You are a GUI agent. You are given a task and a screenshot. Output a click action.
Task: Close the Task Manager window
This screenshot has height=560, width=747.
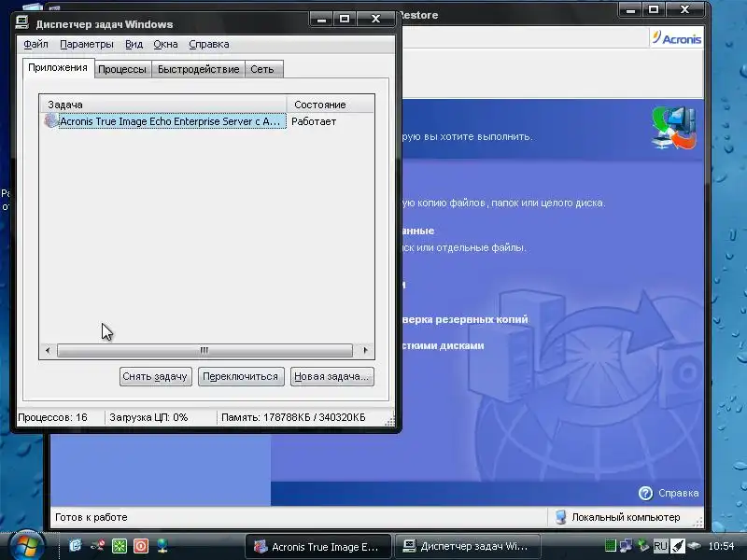pos(376,19)
